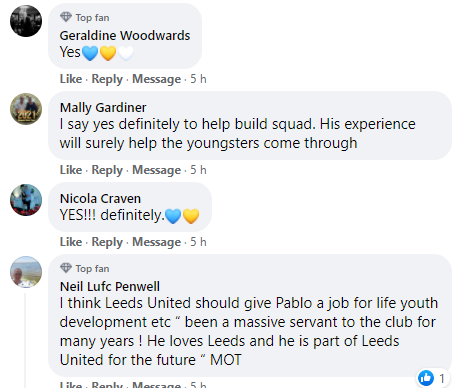Message Mally Gardiner
The height and width of the screenshot is (388, 455).
pos(156,170)
